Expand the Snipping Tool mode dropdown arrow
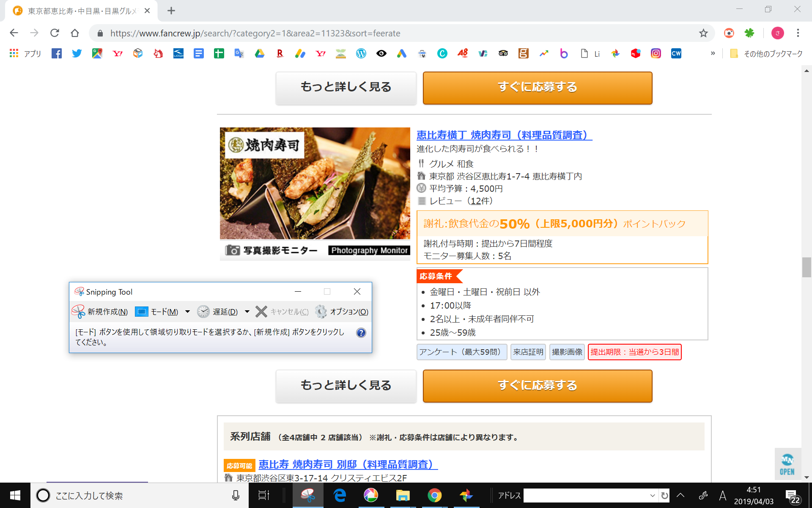812x508 pixels. point(187,312)
